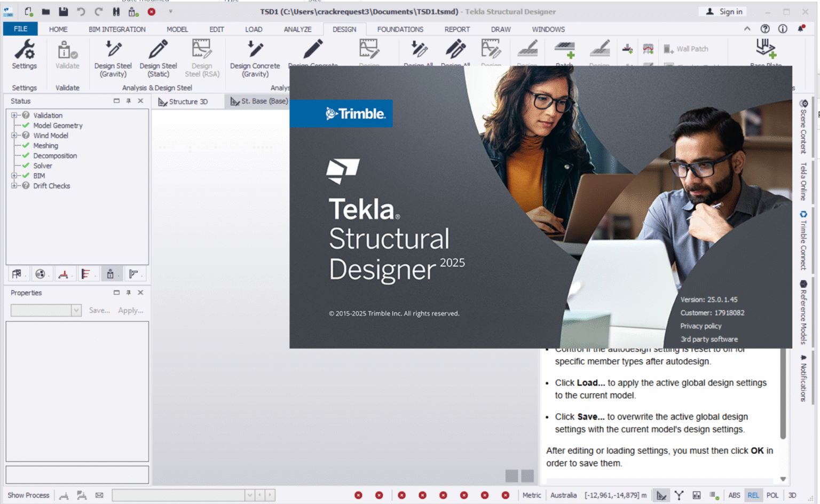Viewport: 820px width, 504px height.
Task: Click the Properties panel bottom input field
Action: (77, 474)
